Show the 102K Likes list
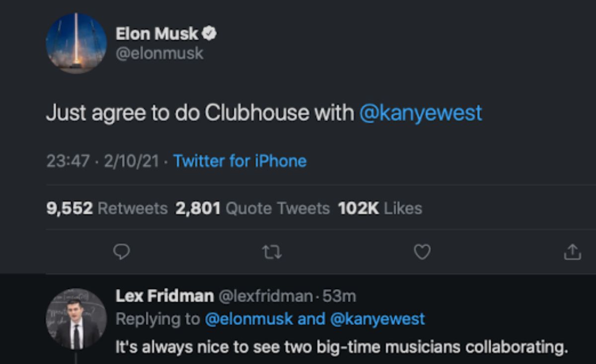This screenshot has height=364, width=596. pyautogui.click(x=380, y=208)
